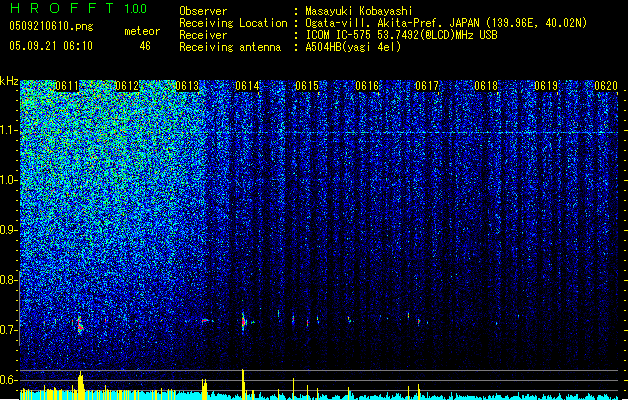Click the 0.9 frequency axis label

[9, 230]
